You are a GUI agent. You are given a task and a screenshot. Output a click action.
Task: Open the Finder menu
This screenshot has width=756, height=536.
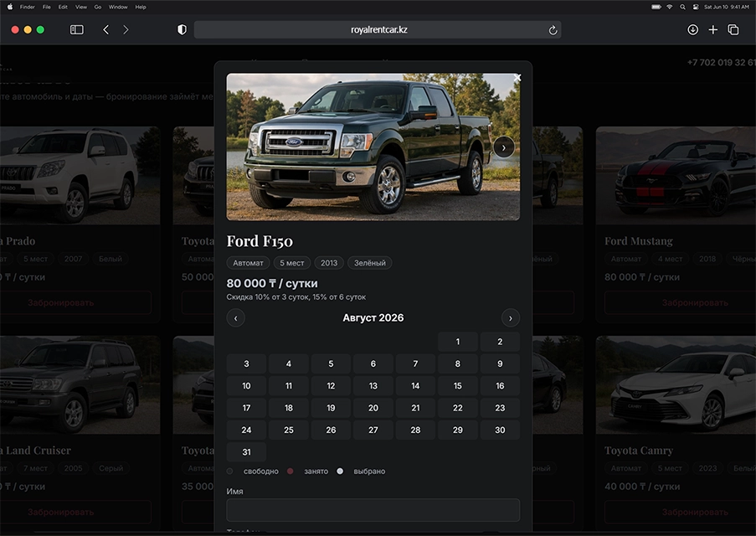pos(27,7)
